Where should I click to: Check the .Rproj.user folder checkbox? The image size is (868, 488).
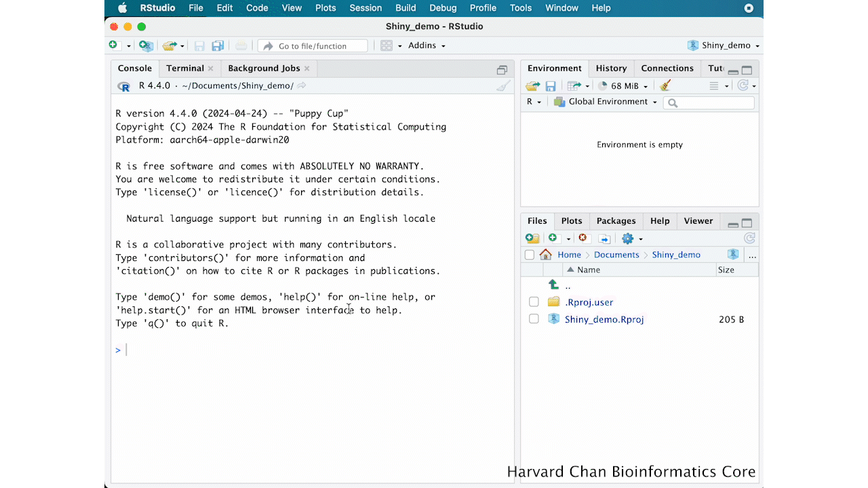point(534,302)
